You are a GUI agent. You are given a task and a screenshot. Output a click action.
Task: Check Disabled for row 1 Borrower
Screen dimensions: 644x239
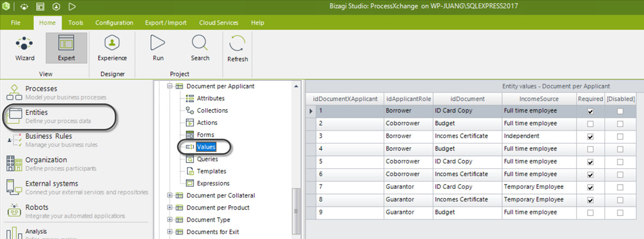(x=620, y=111)
